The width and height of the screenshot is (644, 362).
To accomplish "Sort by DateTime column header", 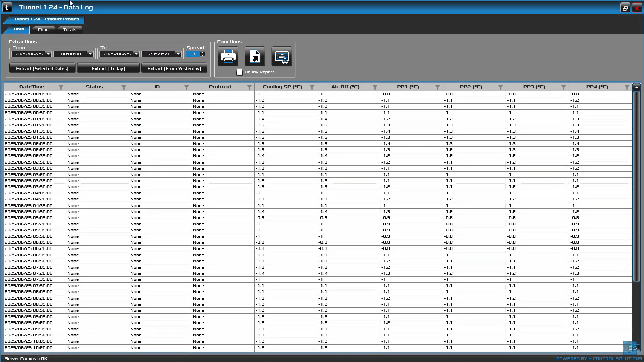I will tap(32, 87).
